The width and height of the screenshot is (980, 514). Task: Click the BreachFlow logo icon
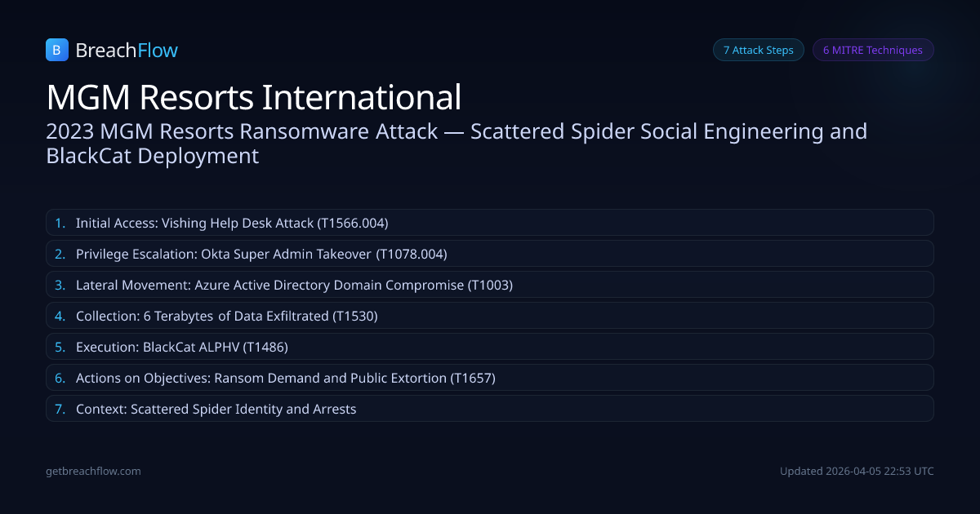[x=57, y=51]
